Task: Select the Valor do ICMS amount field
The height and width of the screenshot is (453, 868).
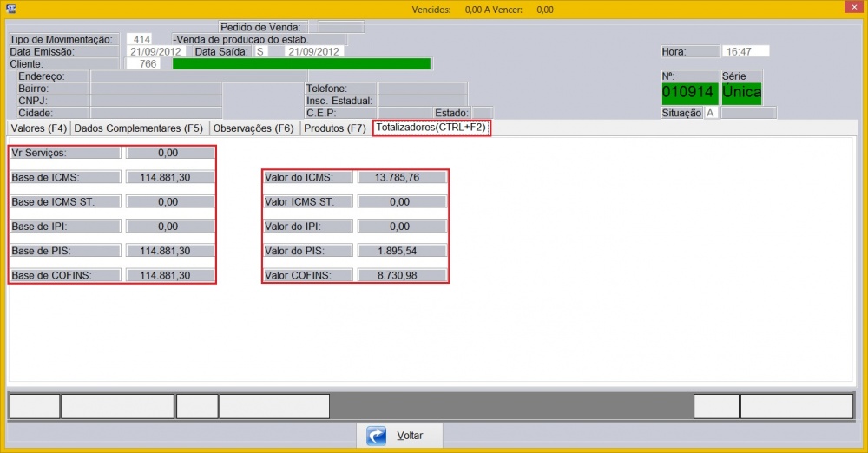Action: tap(401, 178)
